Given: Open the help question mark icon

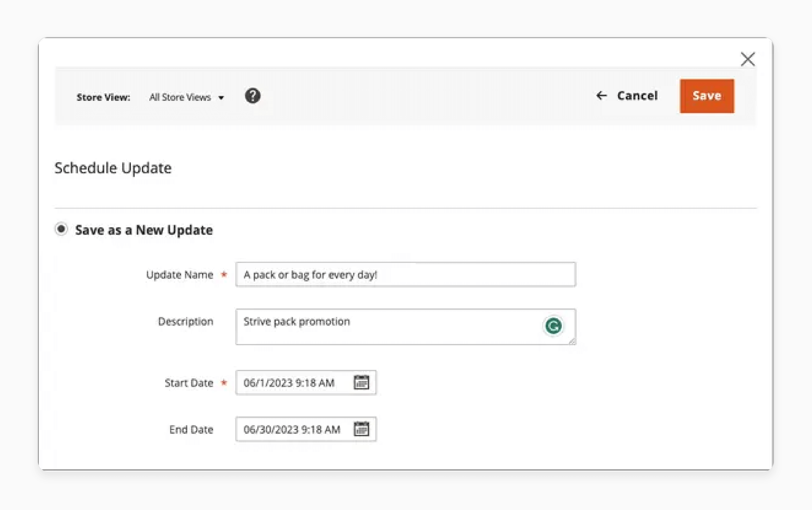Looking at the screenshot, I should coord(253,96).
